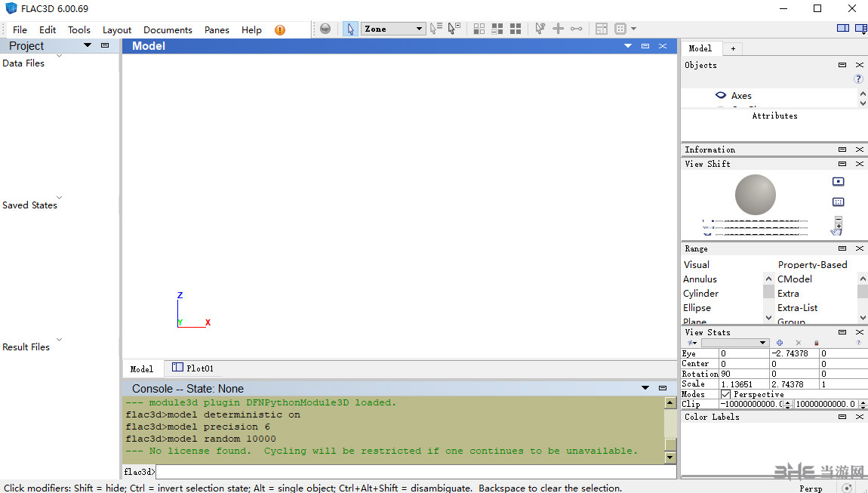Open the Objects panel help icon
868x493 pixels.
tap(858, 79)
